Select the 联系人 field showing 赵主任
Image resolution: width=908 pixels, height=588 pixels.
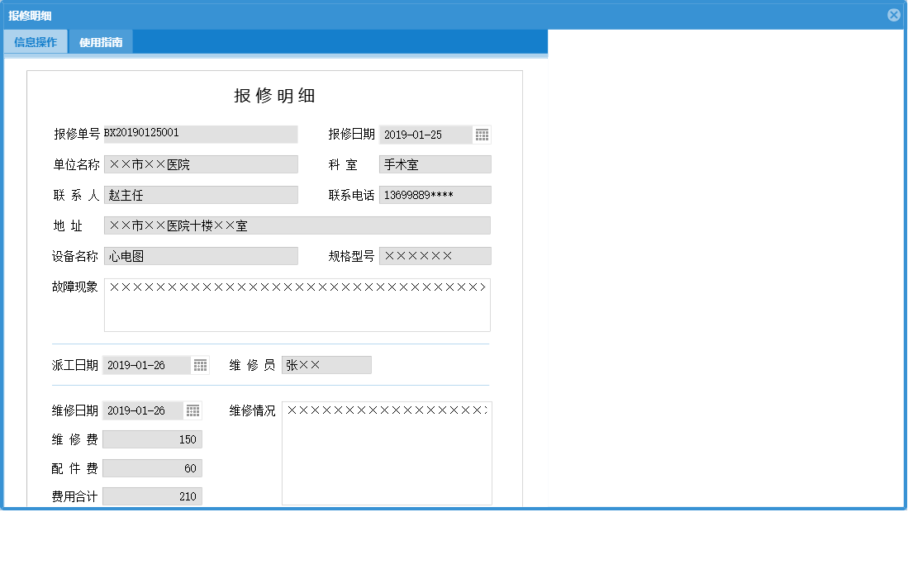click(200, 194)
